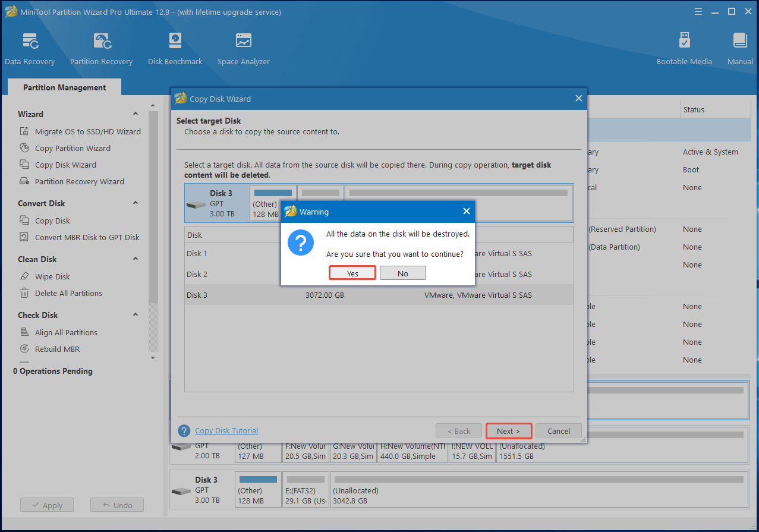This screenshot has height=532, width=759.
Task: Select Disk 2 row in target list
Action: click(x=379, y=274)
